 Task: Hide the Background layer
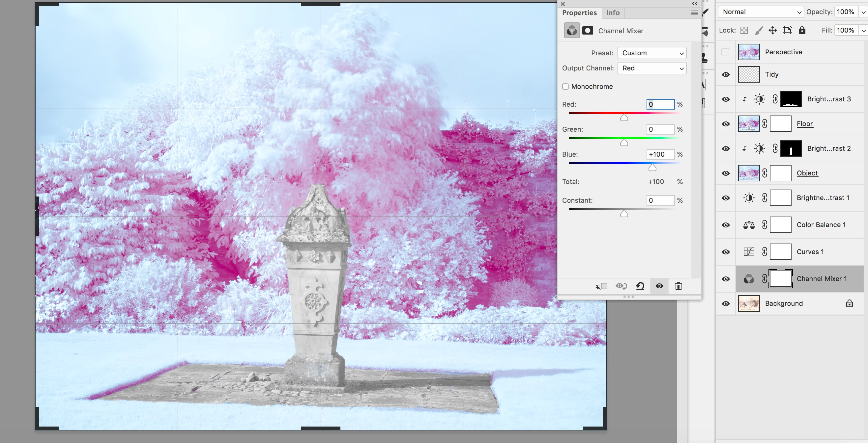click(726, 304)
